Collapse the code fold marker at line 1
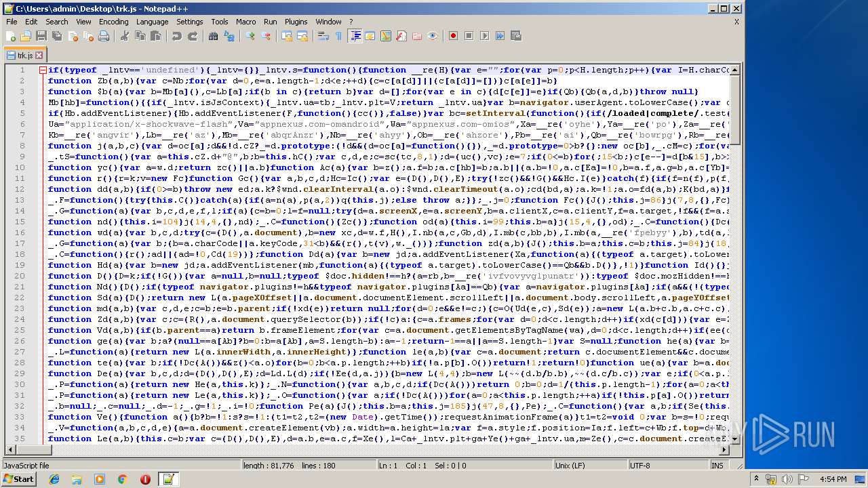This screenshot has width=868, height=488. [x=43, y=70]
